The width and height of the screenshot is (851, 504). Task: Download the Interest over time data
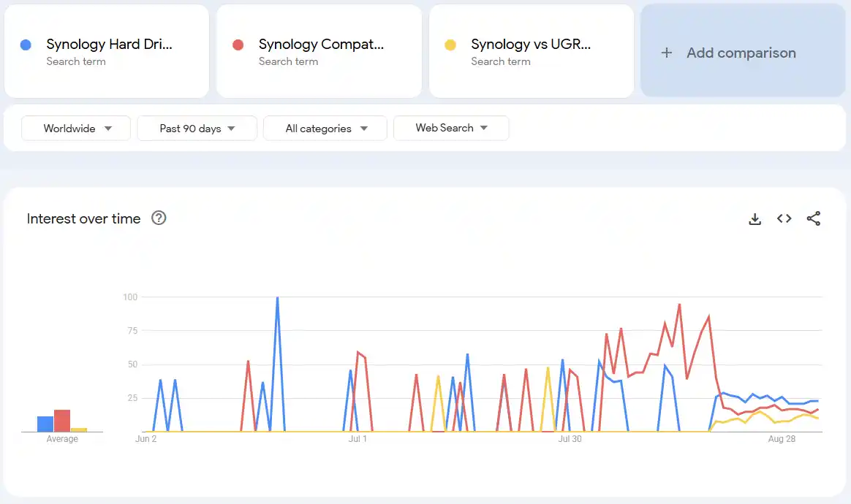tap(755, 218)
